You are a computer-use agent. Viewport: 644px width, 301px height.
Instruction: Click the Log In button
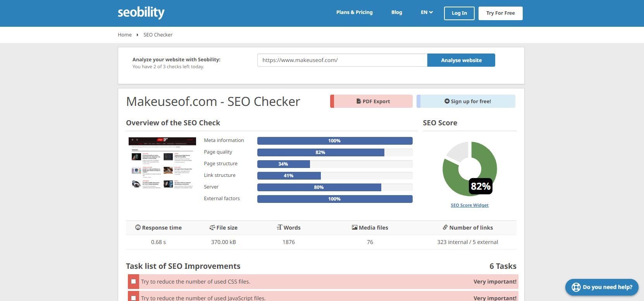point(459,13)
